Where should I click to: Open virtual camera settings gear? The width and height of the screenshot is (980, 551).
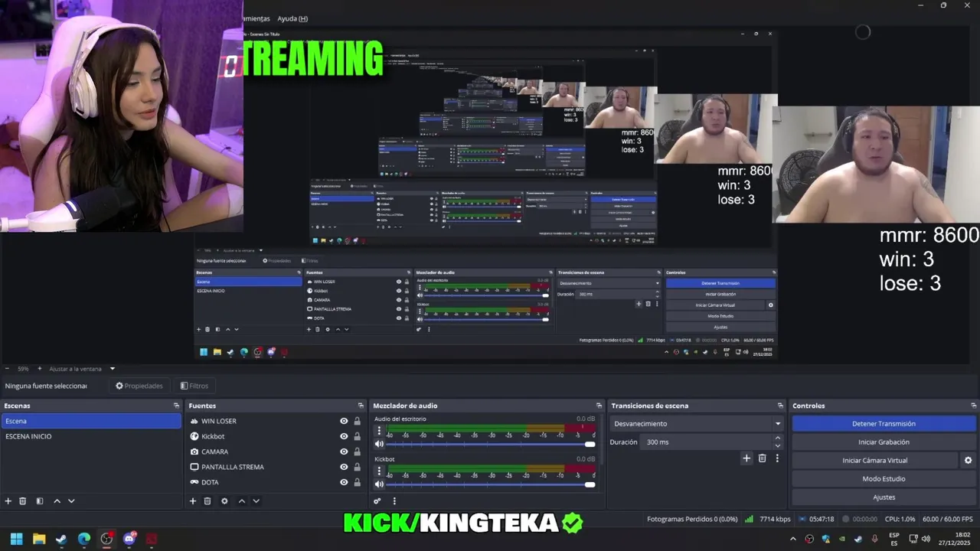tap(968, 461)
